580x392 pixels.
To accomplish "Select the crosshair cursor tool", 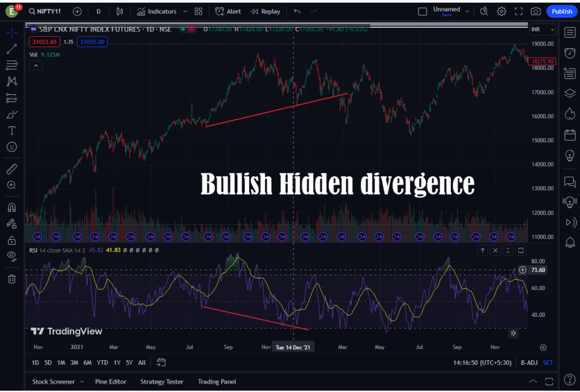I will pos(12,33).
